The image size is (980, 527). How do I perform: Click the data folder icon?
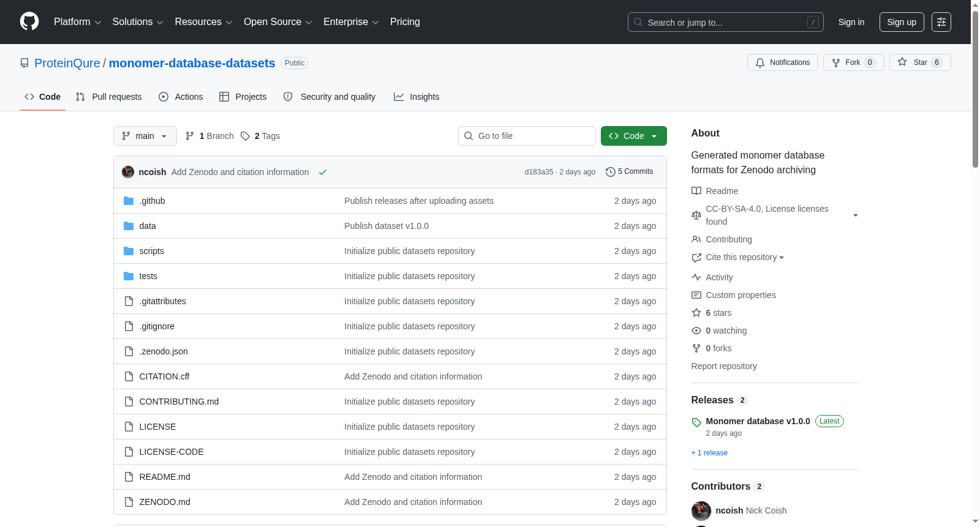coord(129,226)
